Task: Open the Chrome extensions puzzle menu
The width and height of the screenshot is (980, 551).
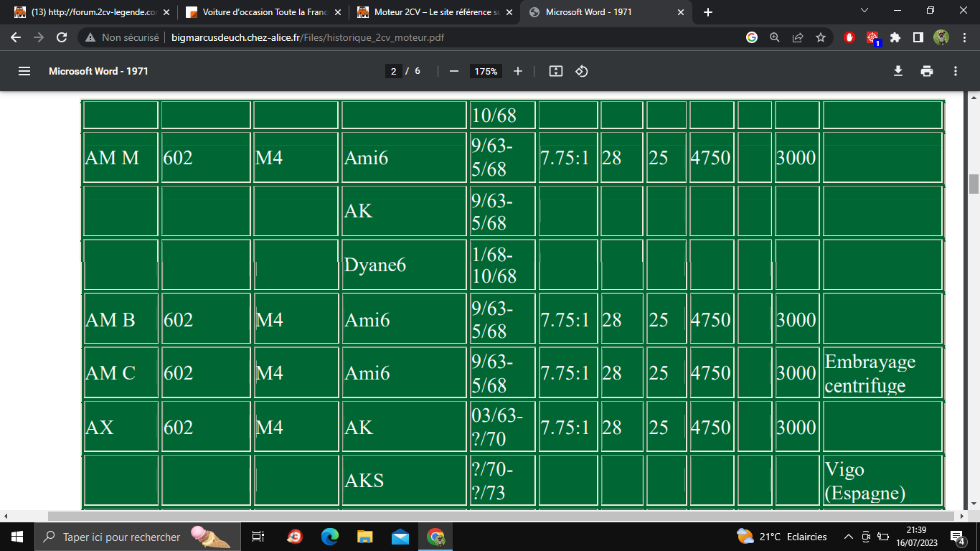Action: (x=895, y=37)
